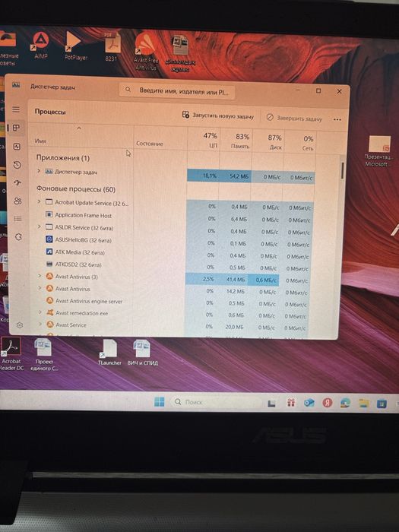
Task: Open the Details list icon in sidebar
Action: [18, 219]
